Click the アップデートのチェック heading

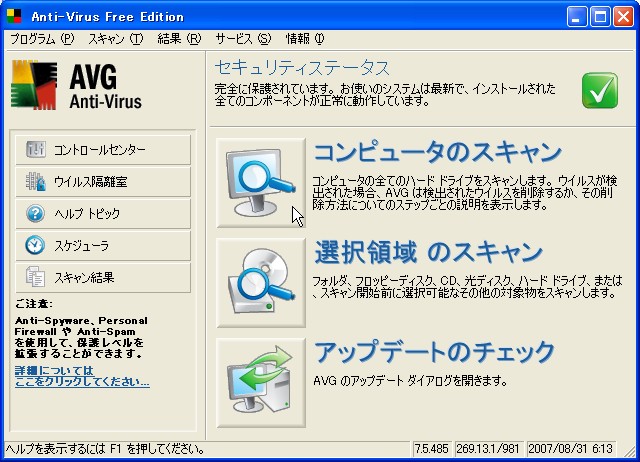click(434, 352)
